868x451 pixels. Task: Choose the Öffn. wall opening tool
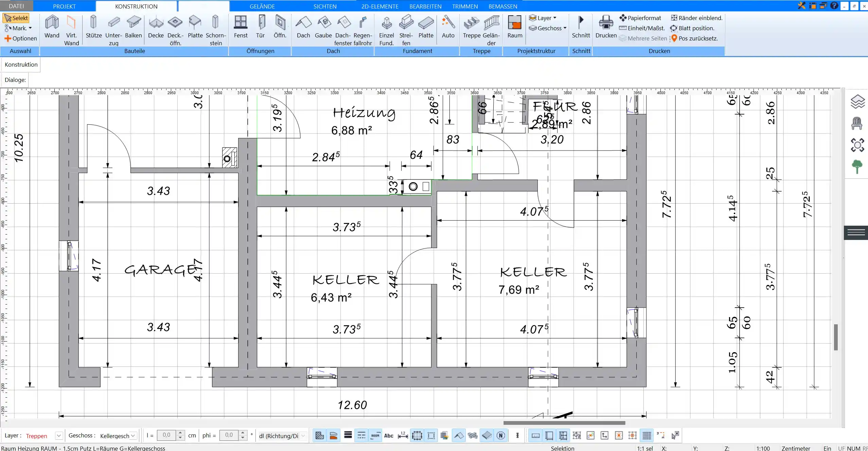point(280,27)
